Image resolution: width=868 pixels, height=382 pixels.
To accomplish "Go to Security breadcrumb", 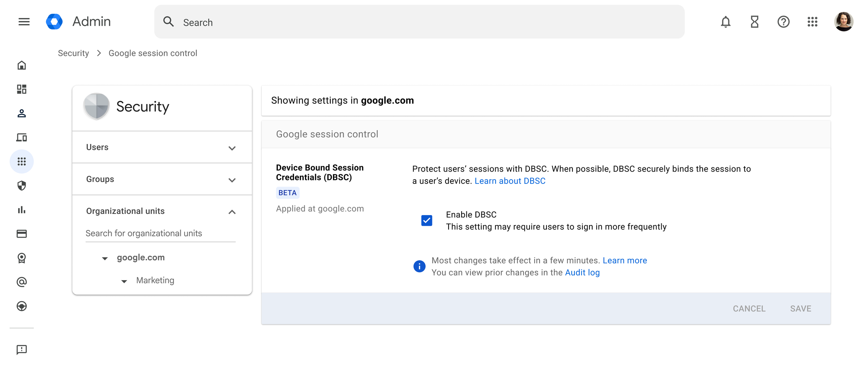I will (73, 53).
